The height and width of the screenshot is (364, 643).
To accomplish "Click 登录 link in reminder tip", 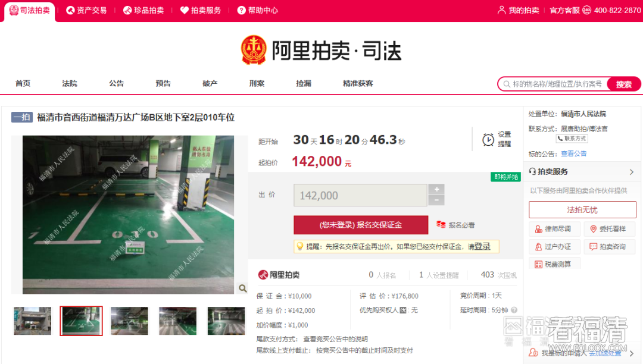I will [x=482, y=246].
